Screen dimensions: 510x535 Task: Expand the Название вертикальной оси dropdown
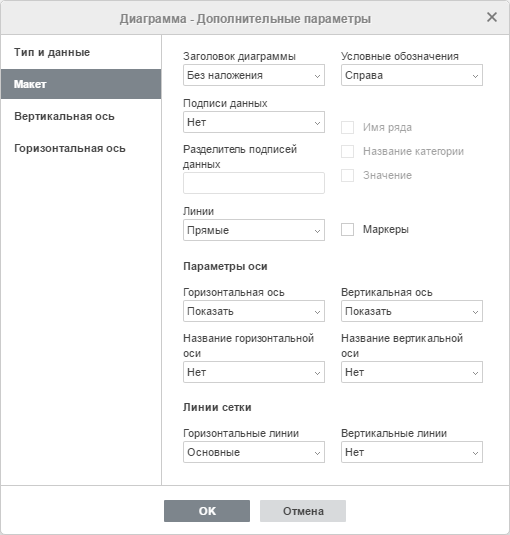click(412, 372)
